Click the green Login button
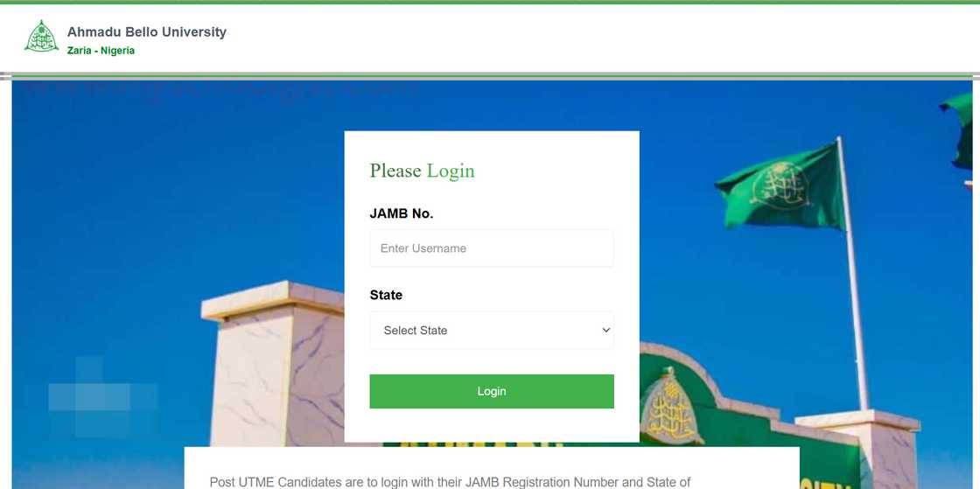Image resolution: width=980 pixels, height=489 pixels. pyautogui.click(x=491, y=392)
